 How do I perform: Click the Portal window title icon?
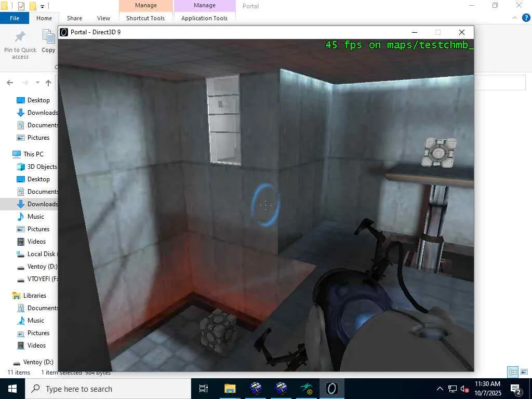pos(64,32)
